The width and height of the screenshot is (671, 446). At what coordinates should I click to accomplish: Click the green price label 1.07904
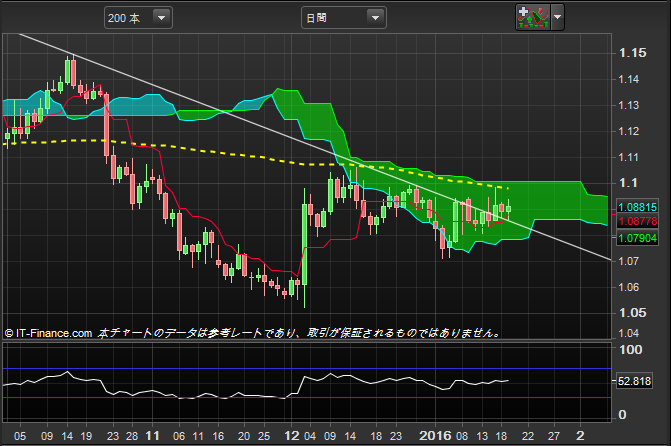tap(637, 238)
